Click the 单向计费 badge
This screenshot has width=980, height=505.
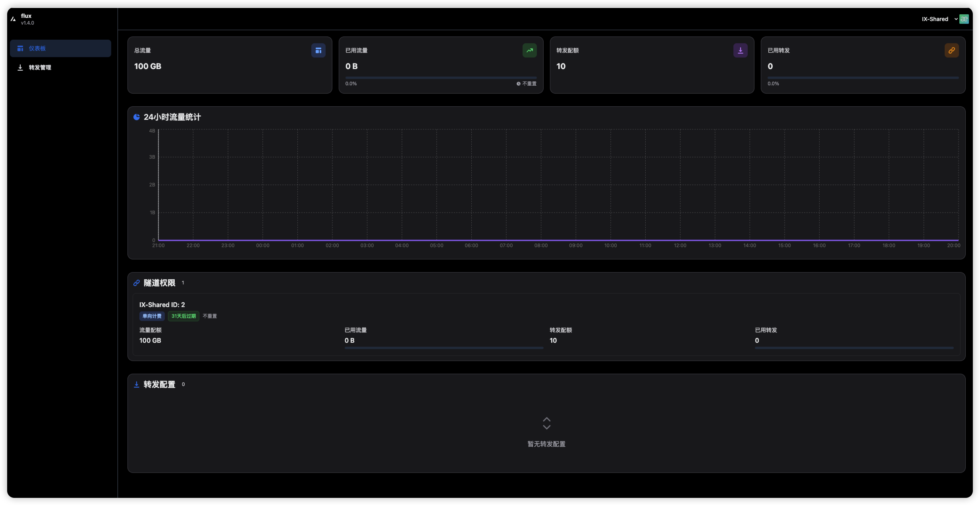152,316
